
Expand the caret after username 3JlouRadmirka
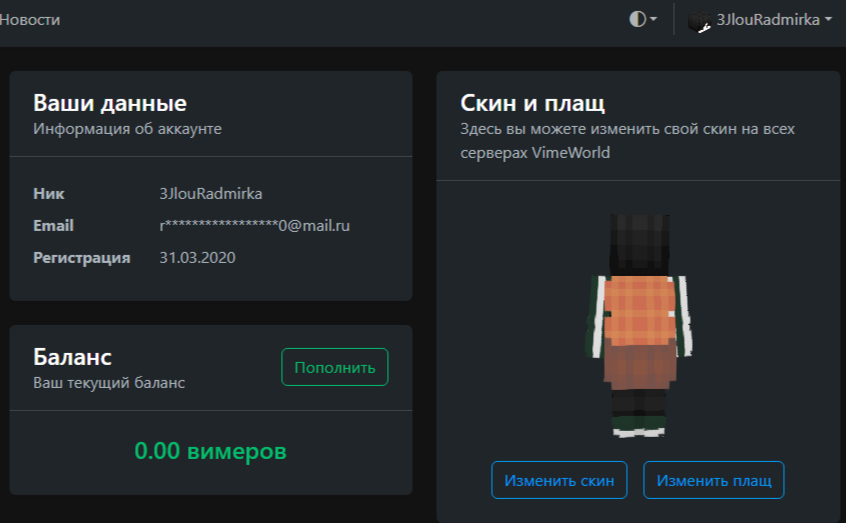tap(828, 19)
